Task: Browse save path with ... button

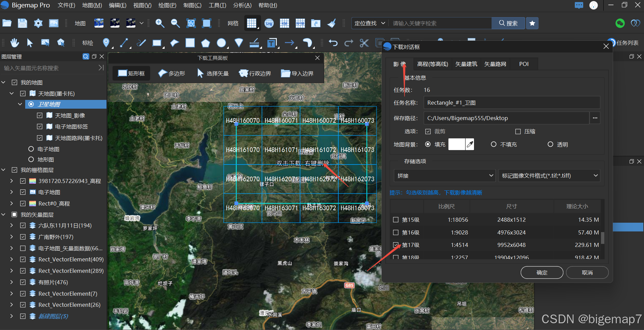Action: point(595,118)
